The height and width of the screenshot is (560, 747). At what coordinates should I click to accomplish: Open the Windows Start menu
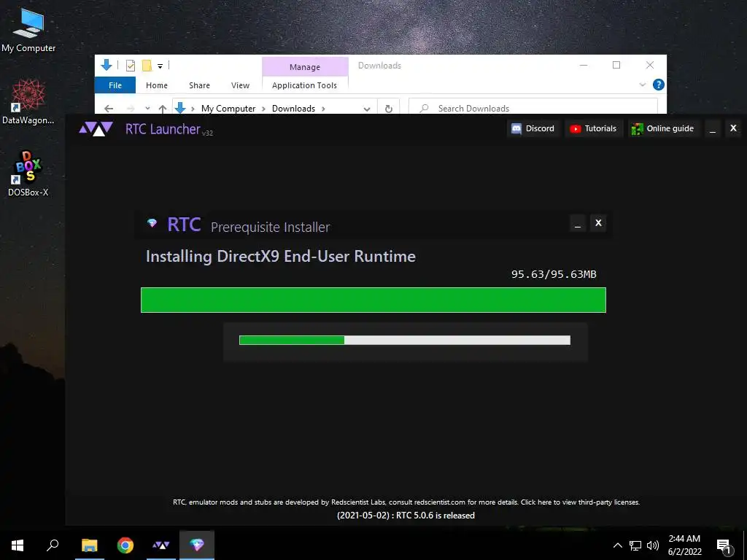[x=18, y=545]
